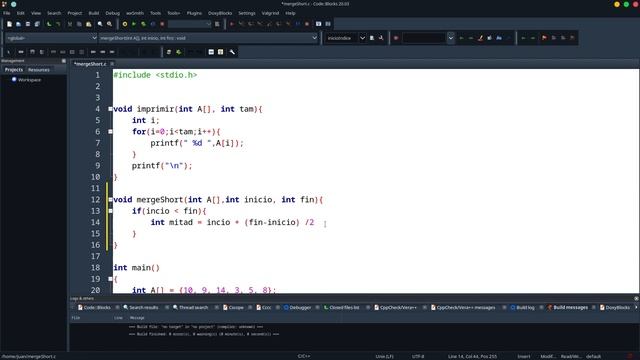Viewport: 640px width, 360px height.
Task: Click the yellow gear Build icon
Action: pos(124,24)
